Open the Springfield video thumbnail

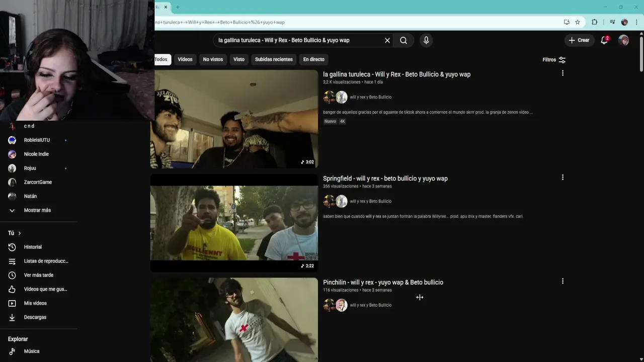(234, 223)
